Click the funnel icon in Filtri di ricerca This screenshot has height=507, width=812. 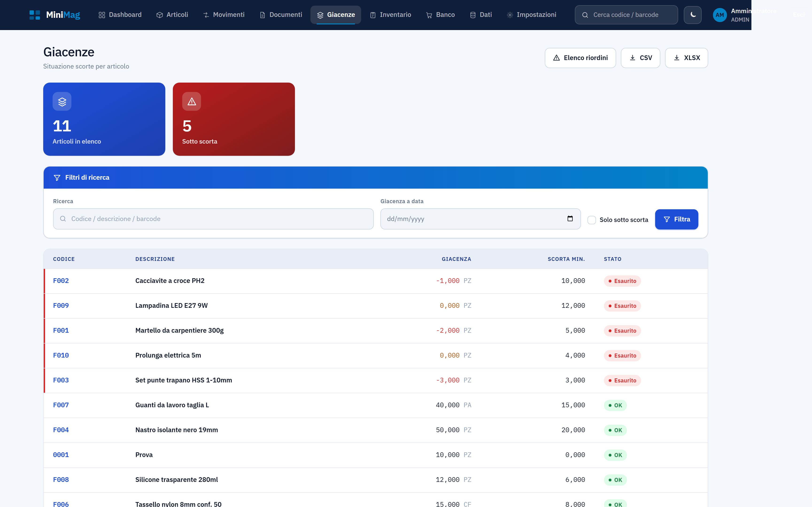[57, 178]
